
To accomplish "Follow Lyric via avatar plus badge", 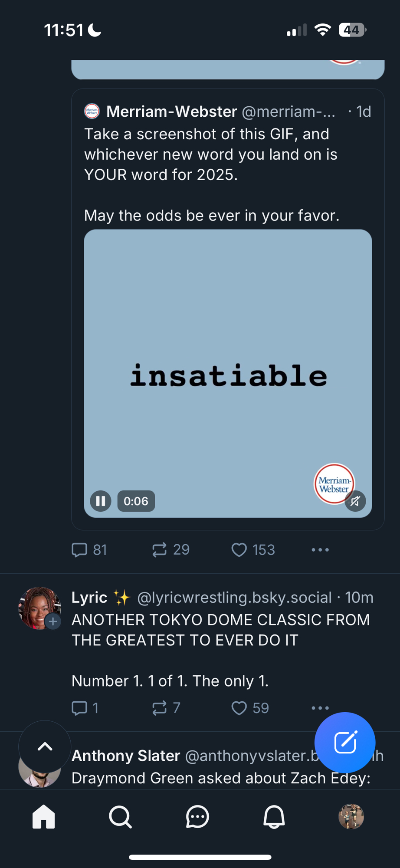I will click(x=53, y=621).
